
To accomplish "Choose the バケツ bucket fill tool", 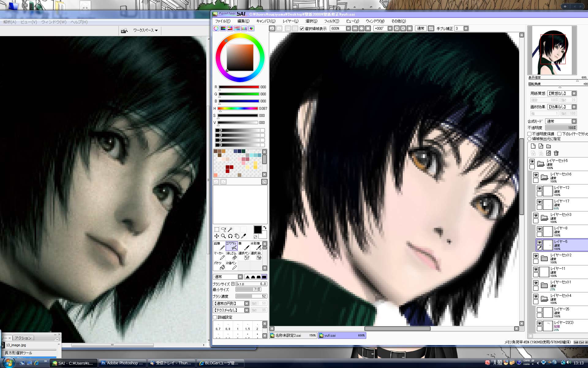I will coord(219,266).
